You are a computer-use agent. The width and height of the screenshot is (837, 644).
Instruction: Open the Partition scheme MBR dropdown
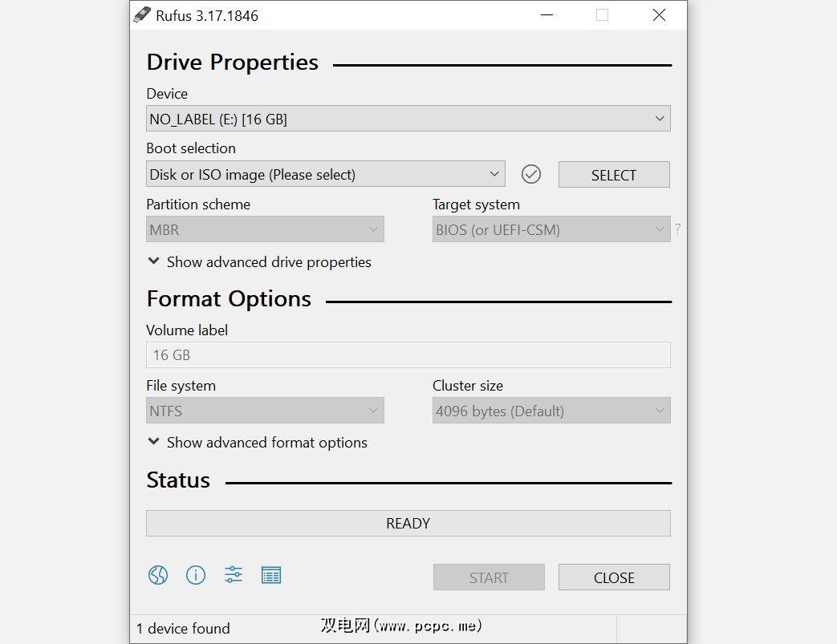(x=266, y=229)
